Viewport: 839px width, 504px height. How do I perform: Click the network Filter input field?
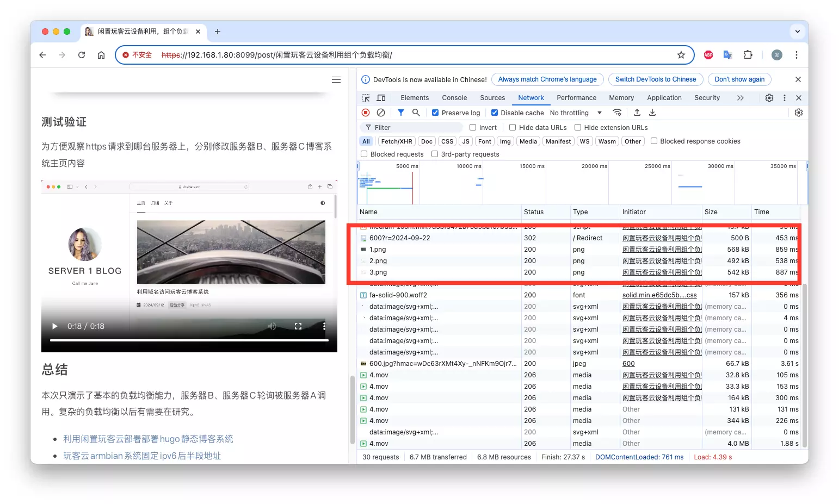click(411, 127)
